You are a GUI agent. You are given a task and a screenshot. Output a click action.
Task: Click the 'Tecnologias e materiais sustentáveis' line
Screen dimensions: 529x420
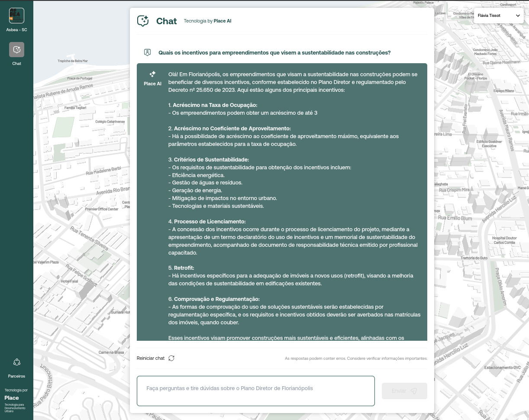[x=216, y=206]
